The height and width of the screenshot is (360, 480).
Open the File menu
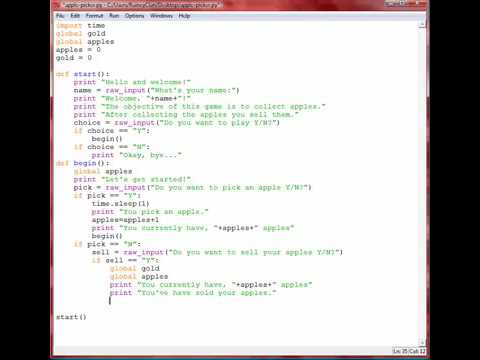60,16
